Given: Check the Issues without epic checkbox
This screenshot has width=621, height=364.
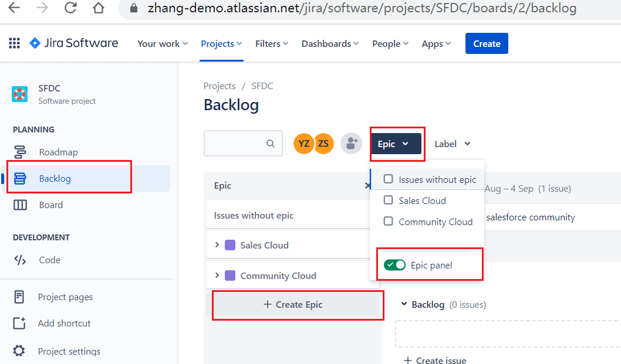Looking at the screenshot, I should point(389,179).
